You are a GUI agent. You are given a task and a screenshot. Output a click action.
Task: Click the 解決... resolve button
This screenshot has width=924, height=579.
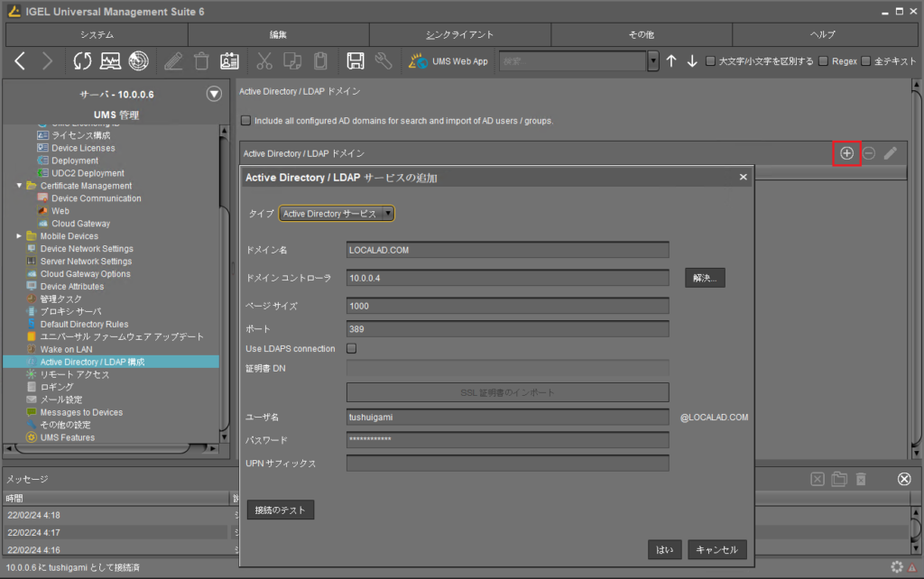tap(705, 278)
